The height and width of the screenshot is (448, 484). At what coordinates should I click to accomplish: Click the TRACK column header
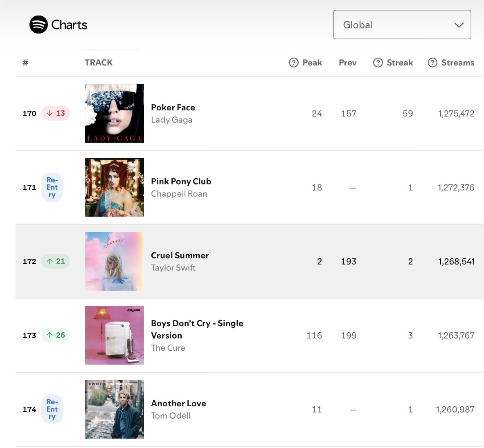99,63
